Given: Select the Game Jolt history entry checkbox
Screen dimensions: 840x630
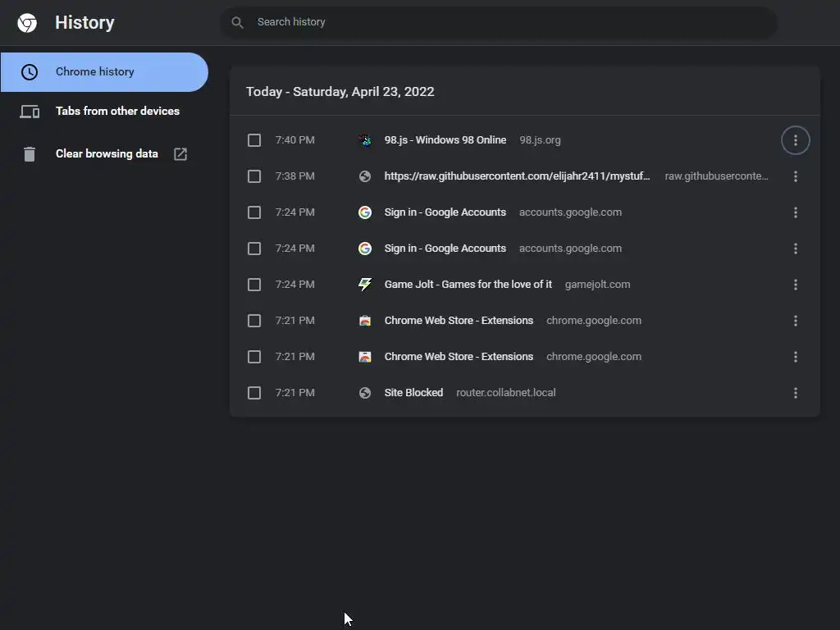Looking at the screenshot, I should 254,285.
